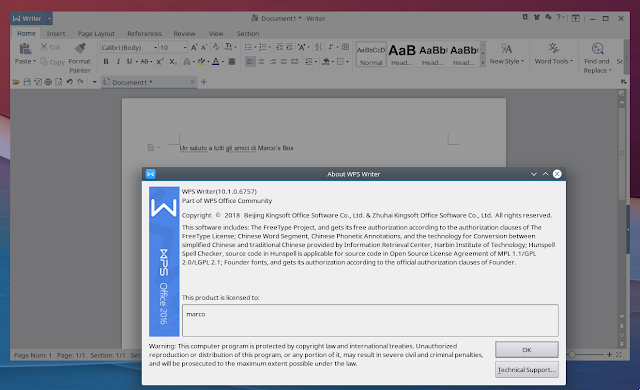Expand the font size dropdown
Image resolution: width=640 pixels, height=390 pixels.
173,48
